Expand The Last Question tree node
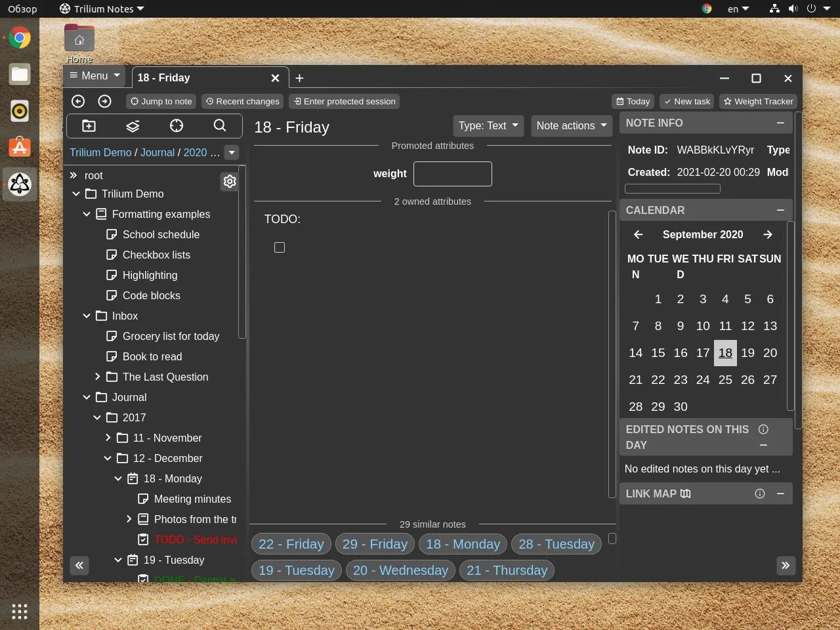 98,377
